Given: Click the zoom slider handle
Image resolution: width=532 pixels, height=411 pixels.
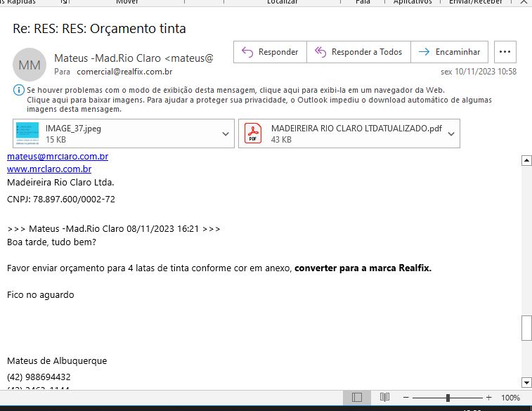Looking at the screenshot, I should 448,398.
